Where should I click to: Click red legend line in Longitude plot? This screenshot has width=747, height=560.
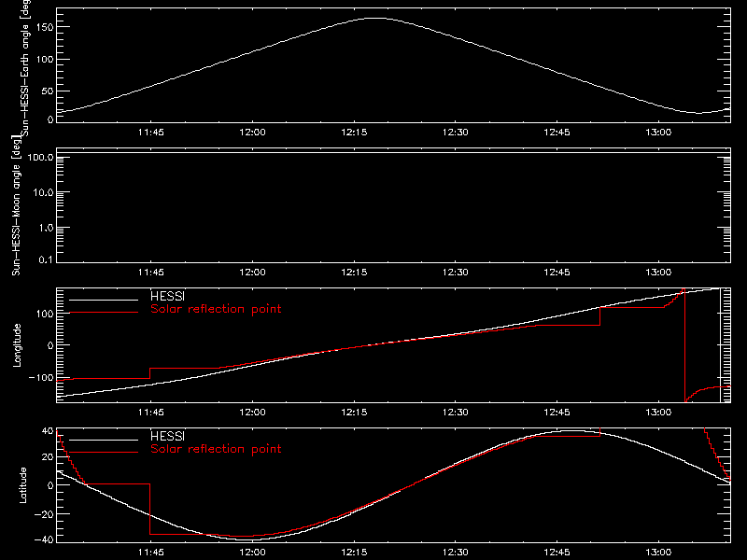point(104,313)
